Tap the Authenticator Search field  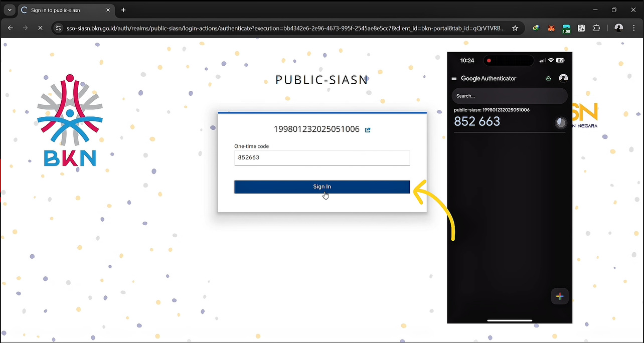coord(509,96)
